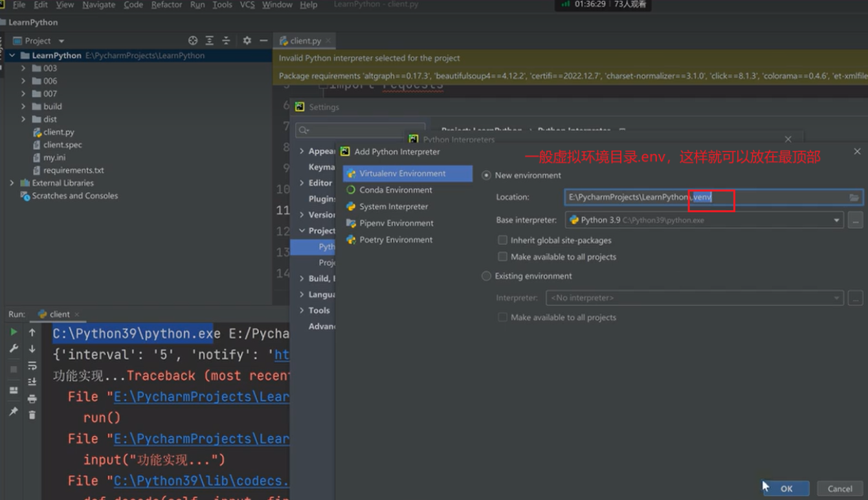The width and height of the screenshot is (868, 500).
Task: Click the locate target icon in Project panel
Action: [192, 41]
